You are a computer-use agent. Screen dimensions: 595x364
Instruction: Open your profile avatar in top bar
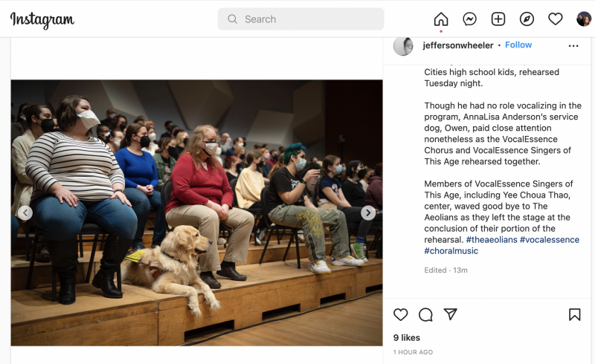[x=584, y=19]
